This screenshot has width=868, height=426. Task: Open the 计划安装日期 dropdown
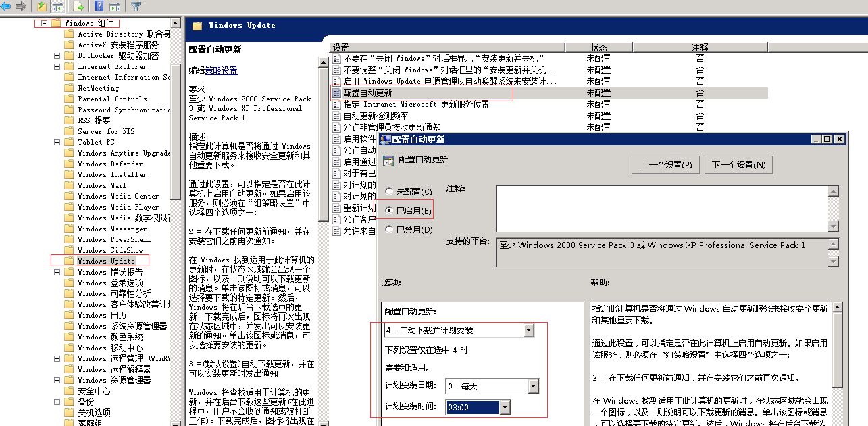(533, 386)
